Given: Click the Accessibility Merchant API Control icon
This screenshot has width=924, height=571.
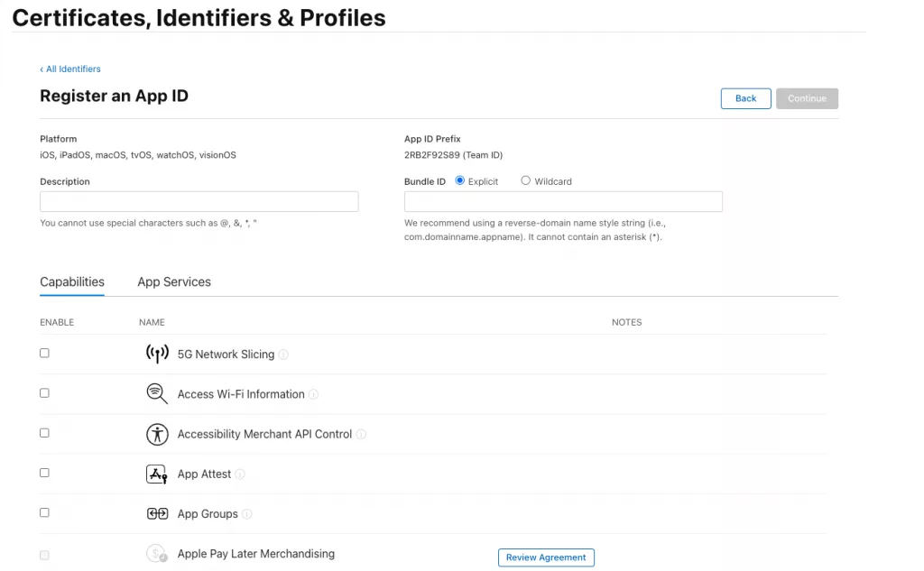Looking at the screenshot, I should click(x=157, y=434).
